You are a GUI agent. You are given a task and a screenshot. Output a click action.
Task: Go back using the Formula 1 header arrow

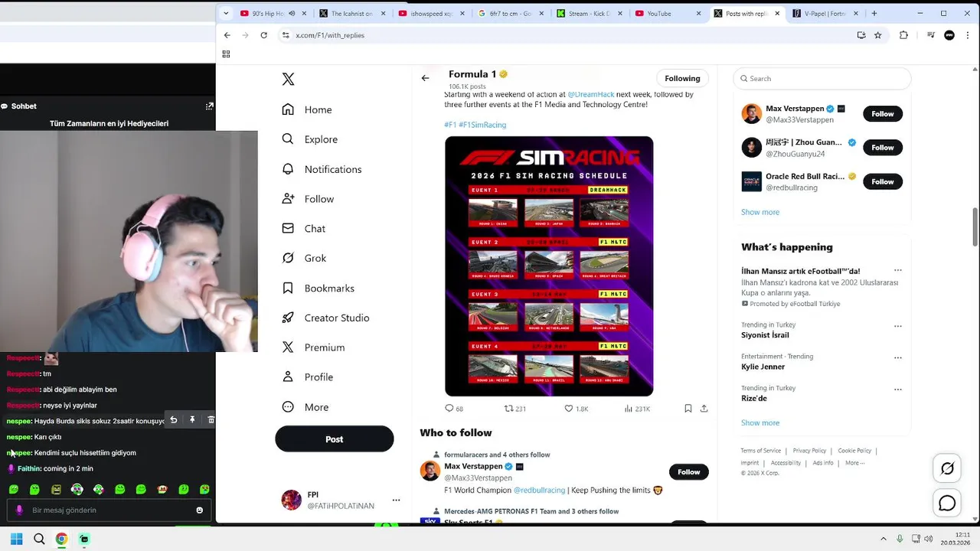tap(425, 78)
